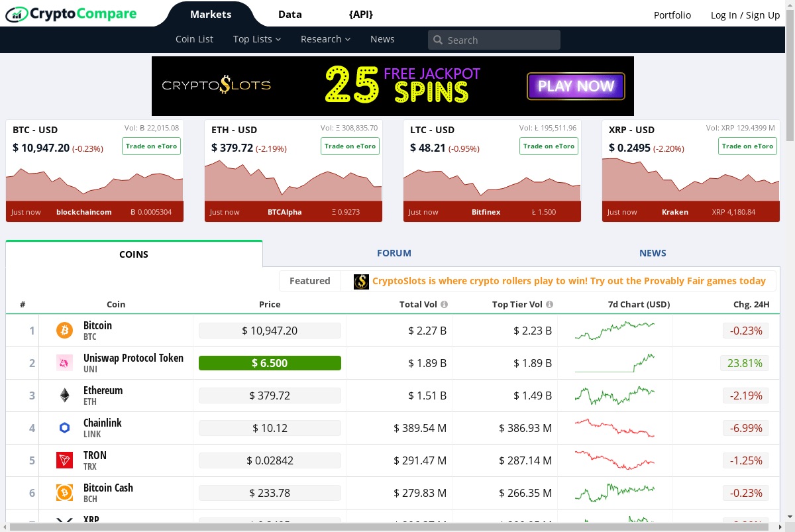
Task: Switch to the COINS tab
Action: [x=134, y=254]
